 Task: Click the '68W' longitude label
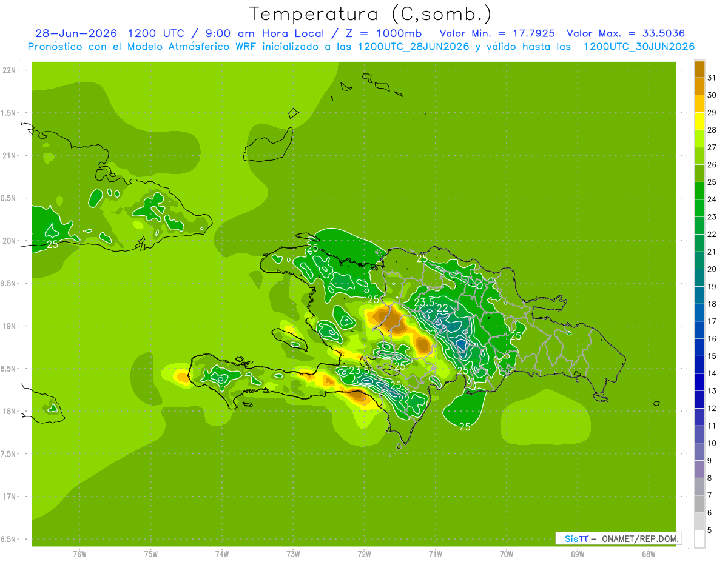pyautogui.click(x=649, y=554)
